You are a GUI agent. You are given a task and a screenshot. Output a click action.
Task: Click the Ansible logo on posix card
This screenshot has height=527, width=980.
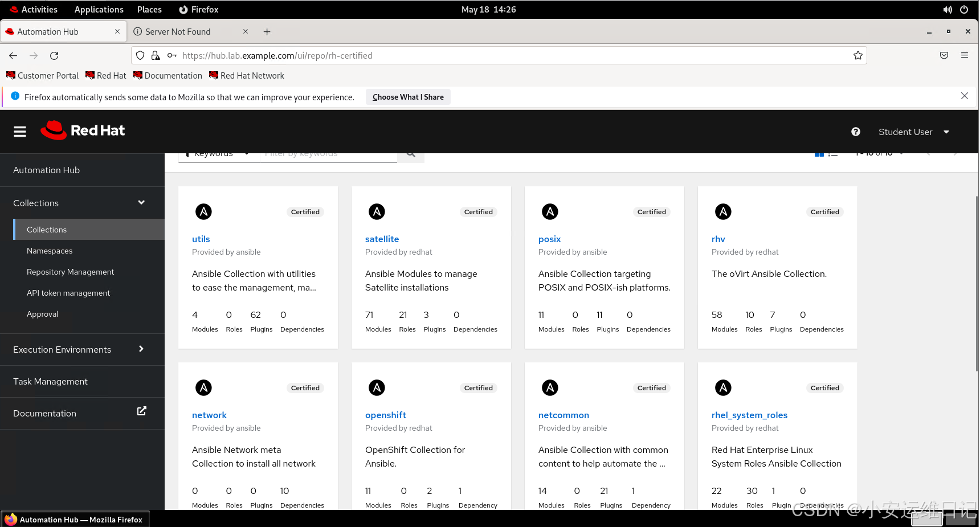point(550,211)
